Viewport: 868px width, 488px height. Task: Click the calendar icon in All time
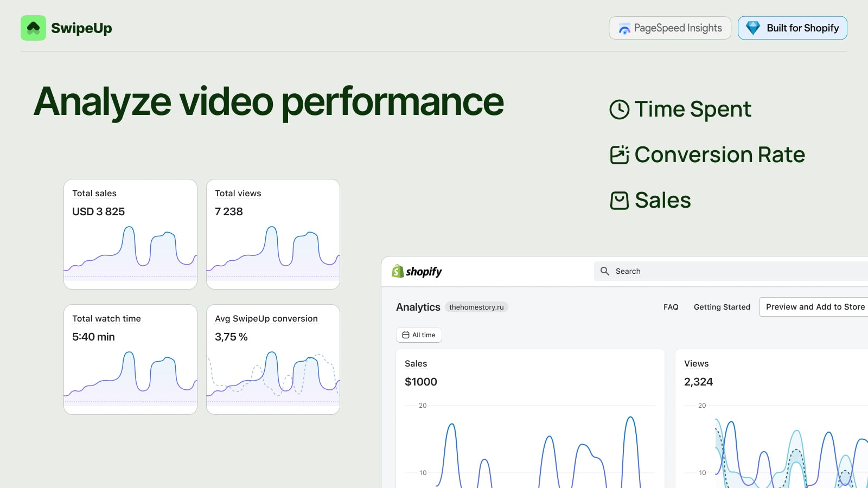tap(405, 335)
